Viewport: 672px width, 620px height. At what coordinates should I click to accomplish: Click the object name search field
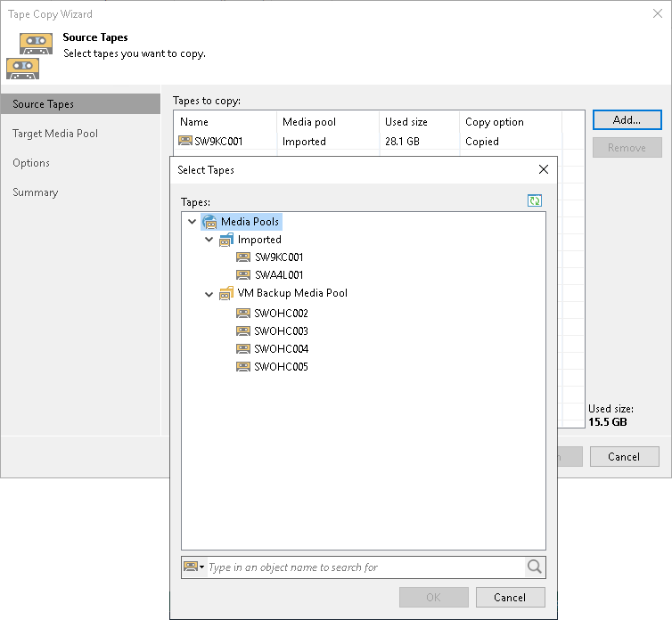point(366,567)
